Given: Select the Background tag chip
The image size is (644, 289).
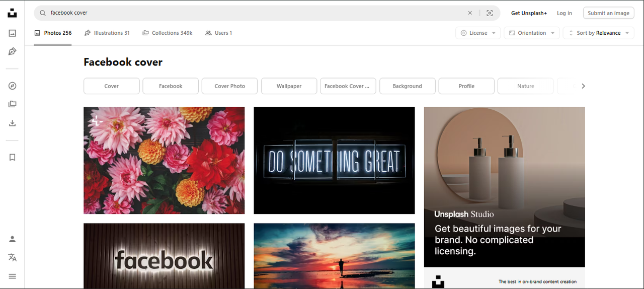Looking at the screenshot, I should pos(408,86).
